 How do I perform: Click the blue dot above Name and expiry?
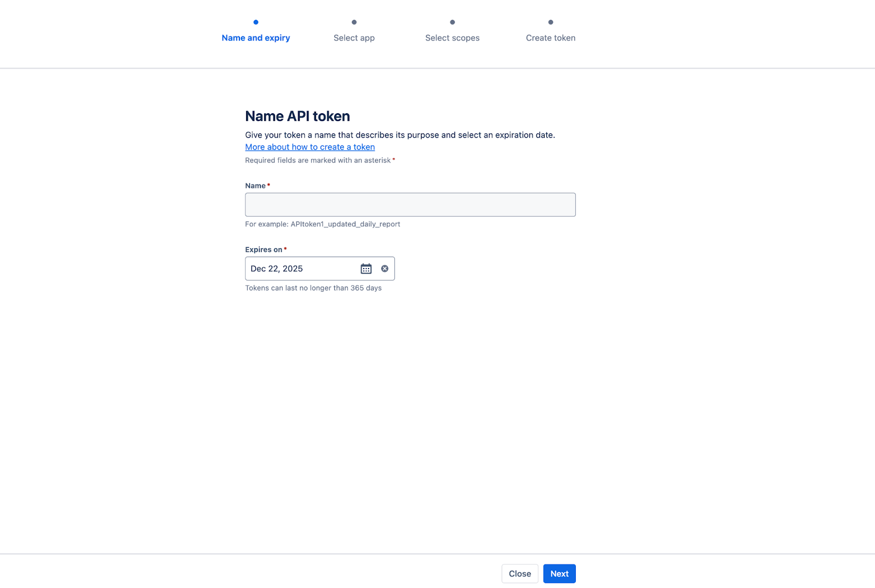point(256,22)
